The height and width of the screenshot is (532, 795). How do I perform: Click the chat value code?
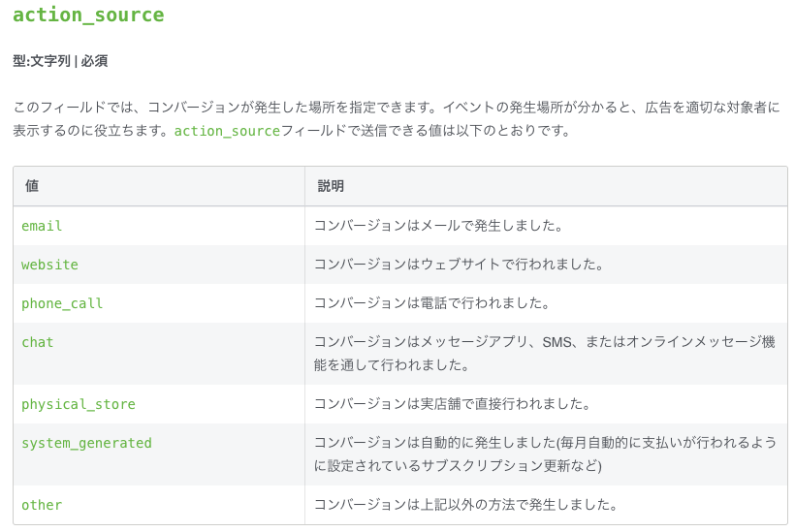pyautogui.click(x=38, y=342)
